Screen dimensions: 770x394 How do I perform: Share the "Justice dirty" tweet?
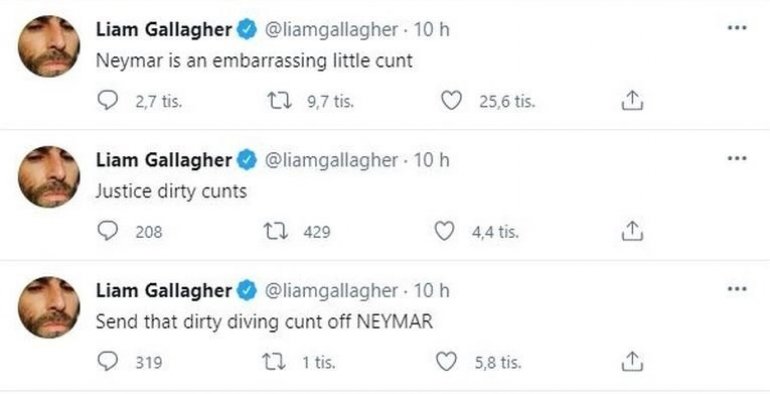(632, 231)
